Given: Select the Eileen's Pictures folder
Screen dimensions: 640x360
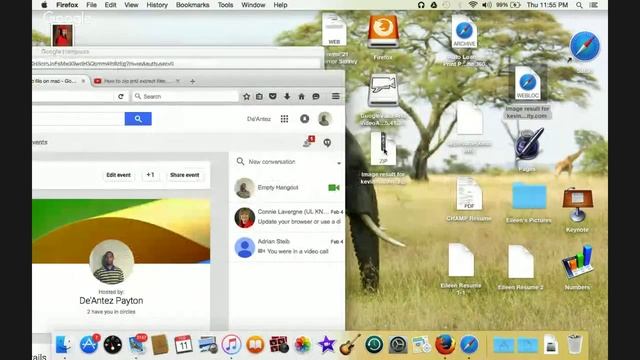Looking at the screenshot, I should pos(529,196).
